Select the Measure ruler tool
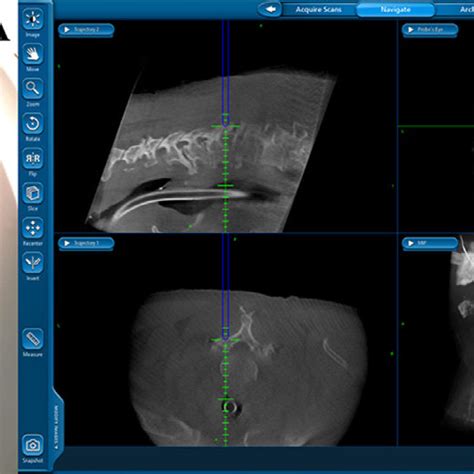This screenshot has height=474, width=474. point(33,339)
